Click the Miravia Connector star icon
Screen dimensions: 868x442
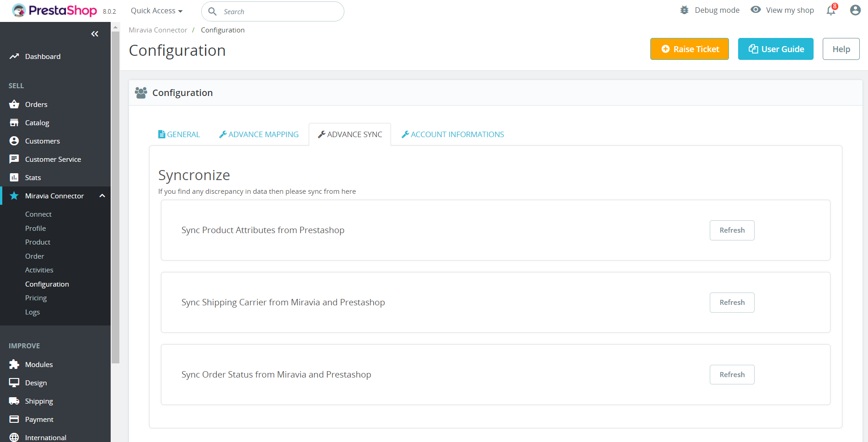(14, 196)
